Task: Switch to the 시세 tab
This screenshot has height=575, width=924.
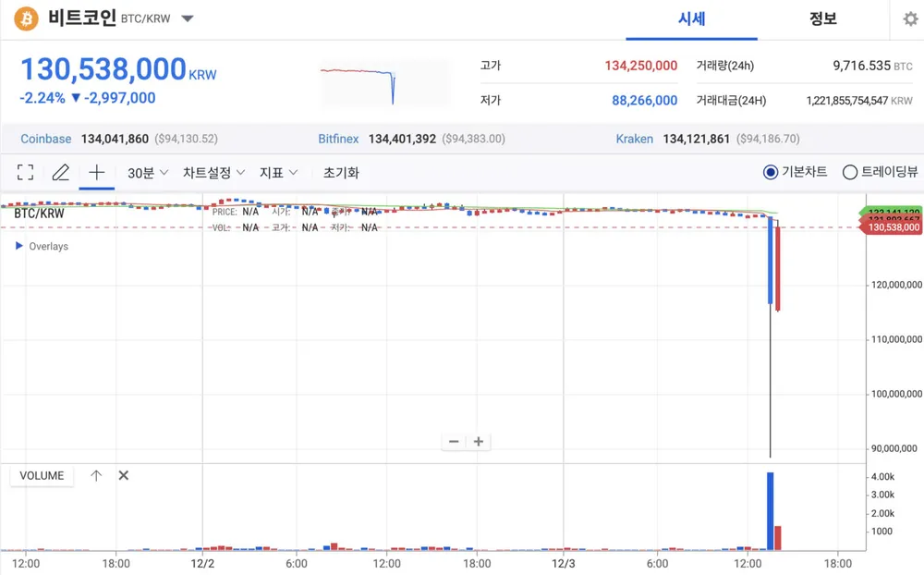Action: coord(691,19)
